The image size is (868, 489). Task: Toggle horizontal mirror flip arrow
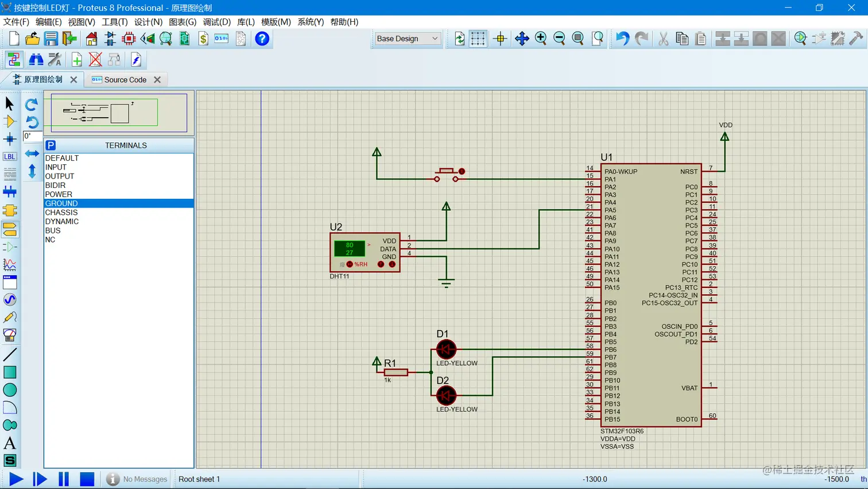[32, 153]
